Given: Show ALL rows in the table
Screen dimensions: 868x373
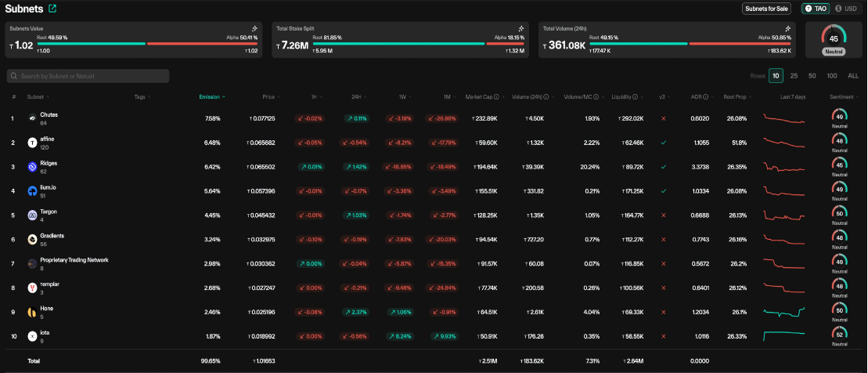Looking at the screenshot, I should [853, 76].
